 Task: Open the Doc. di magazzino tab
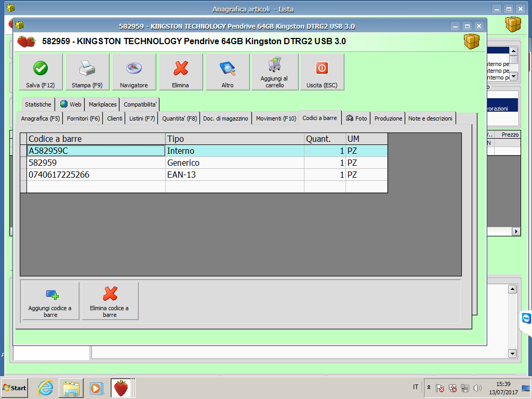point(225,118)
